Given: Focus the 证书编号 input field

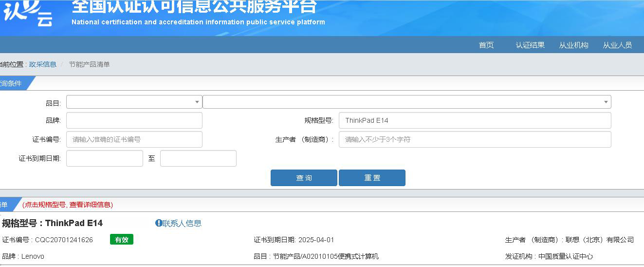Looking at the screenshot, I should [x=134, y=139].
